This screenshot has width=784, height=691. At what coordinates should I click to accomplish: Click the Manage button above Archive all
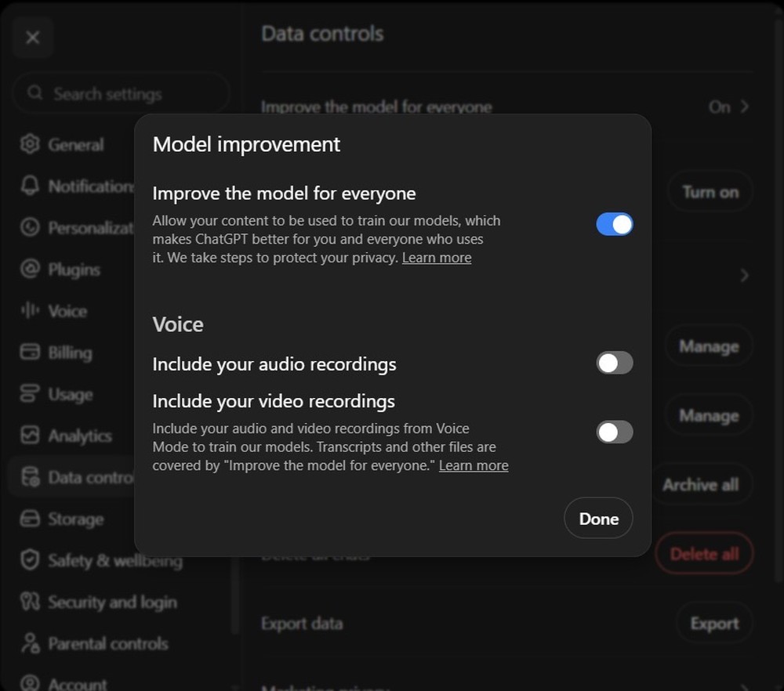tap(709, 415)
